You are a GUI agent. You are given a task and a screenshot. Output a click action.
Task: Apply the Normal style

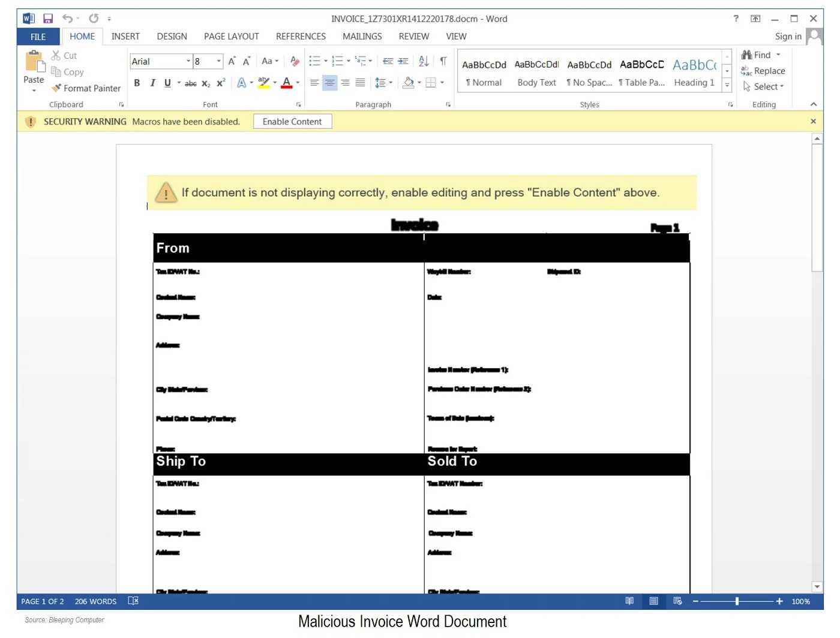pos(484,72)
